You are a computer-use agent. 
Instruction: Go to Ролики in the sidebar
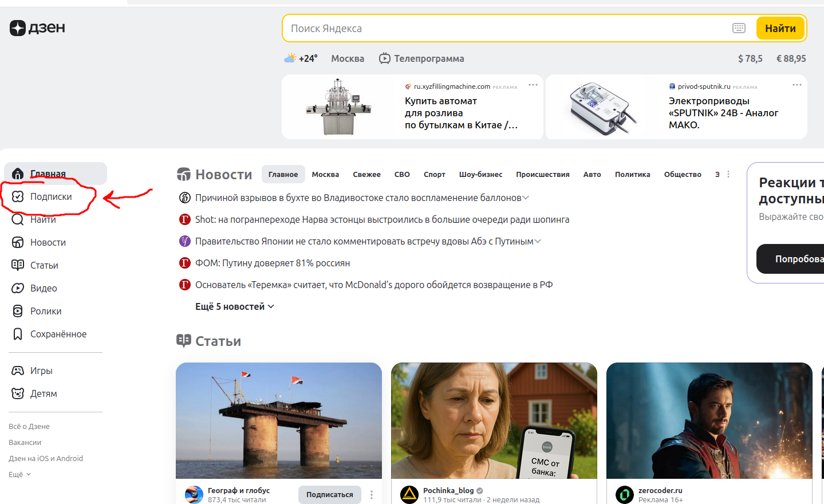46,311
